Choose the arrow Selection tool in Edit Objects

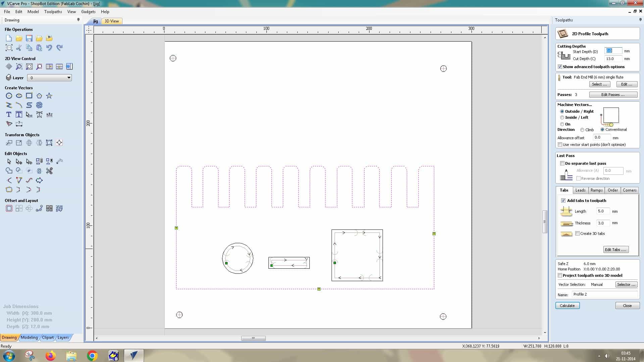(x=9, y=161)
